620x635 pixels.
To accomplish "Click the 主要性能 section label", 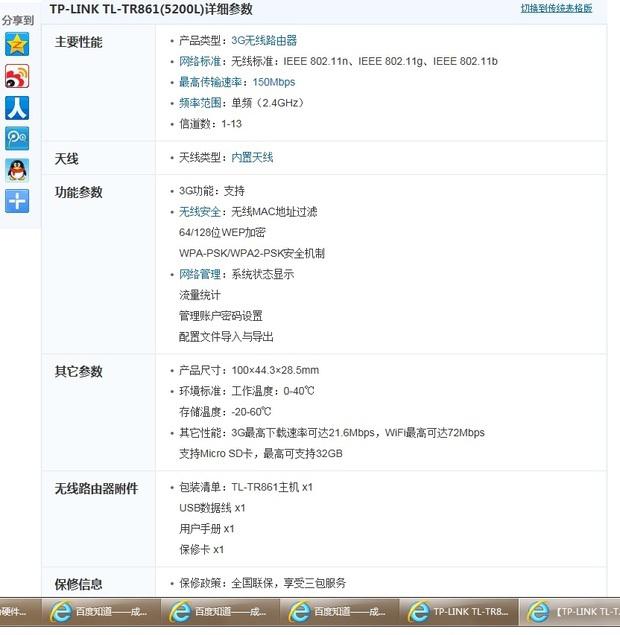I will click(x=79, y=42).
